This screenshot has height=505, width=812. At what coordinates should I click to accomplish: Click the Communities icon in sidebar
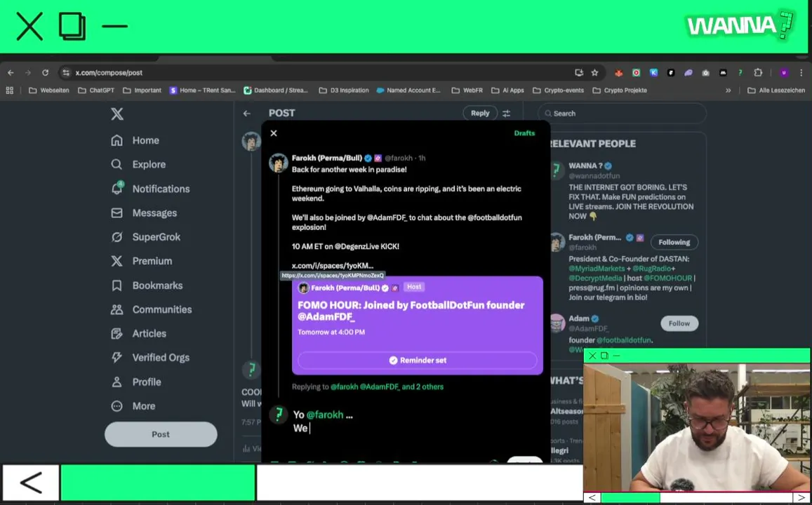tap(117, 309)
